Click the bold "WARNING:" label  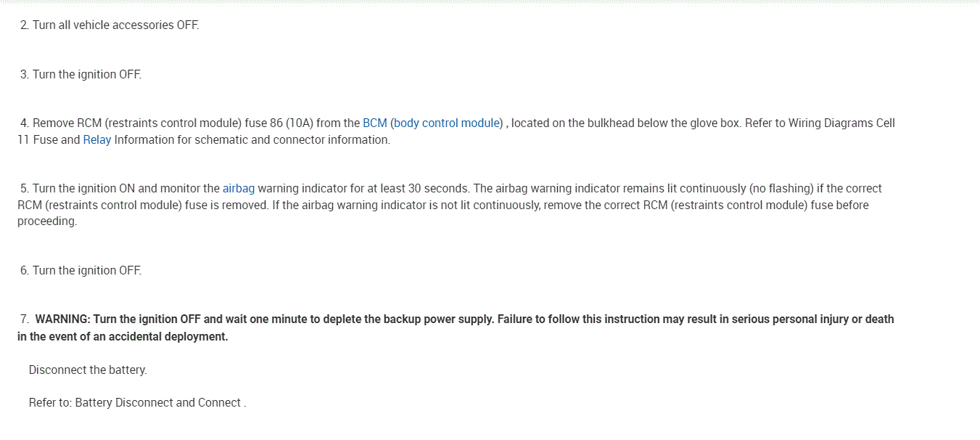tap(63, 319)
